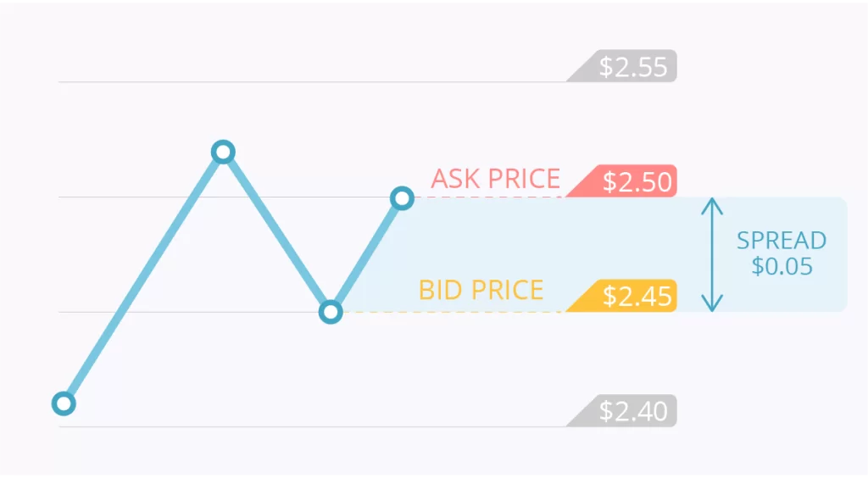Select the first data point at chart bottom-left
Image resolution: width=868 pixels, height=478 pixels.
(64, 403)
